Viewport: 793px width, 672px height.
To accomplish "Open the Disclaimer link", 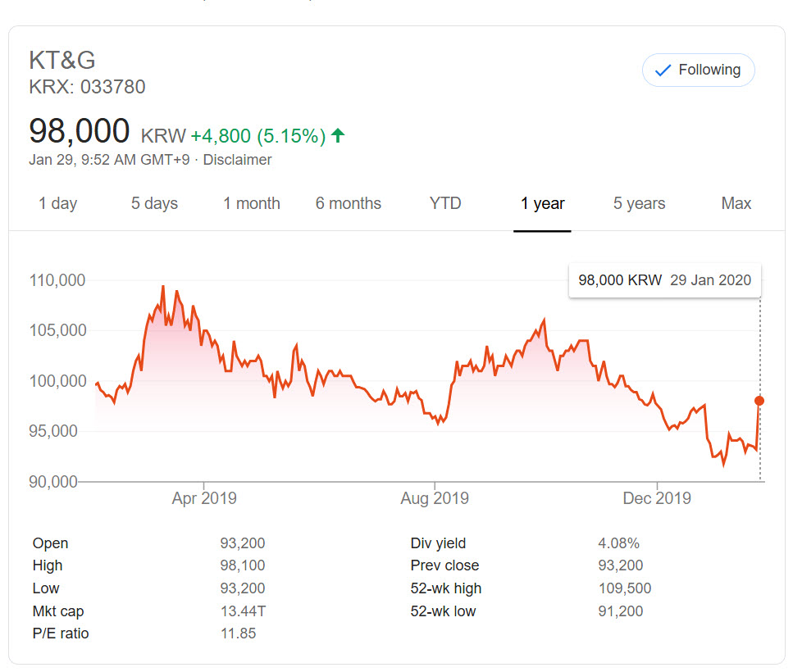I will pos(237,160).
